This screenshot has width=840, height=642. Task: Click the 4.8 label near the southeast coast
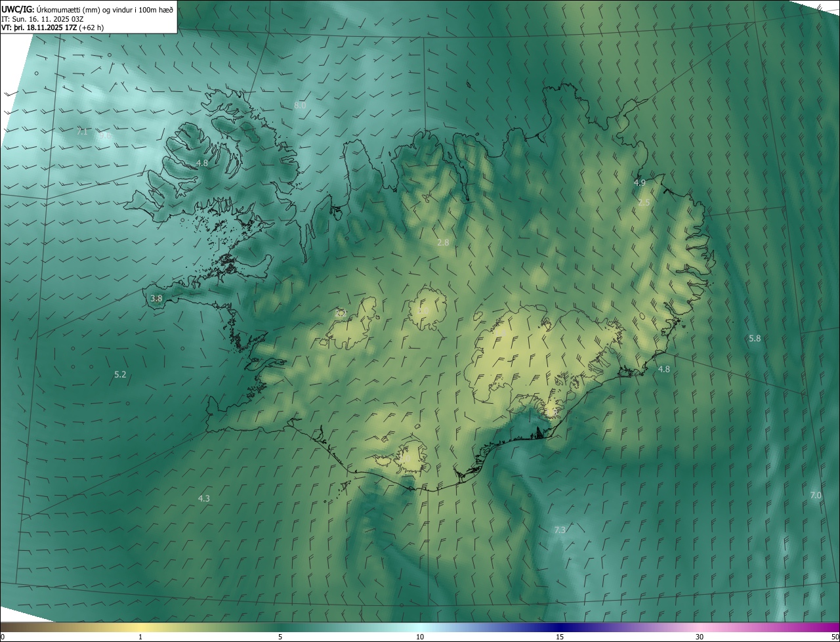click(664, 369)
